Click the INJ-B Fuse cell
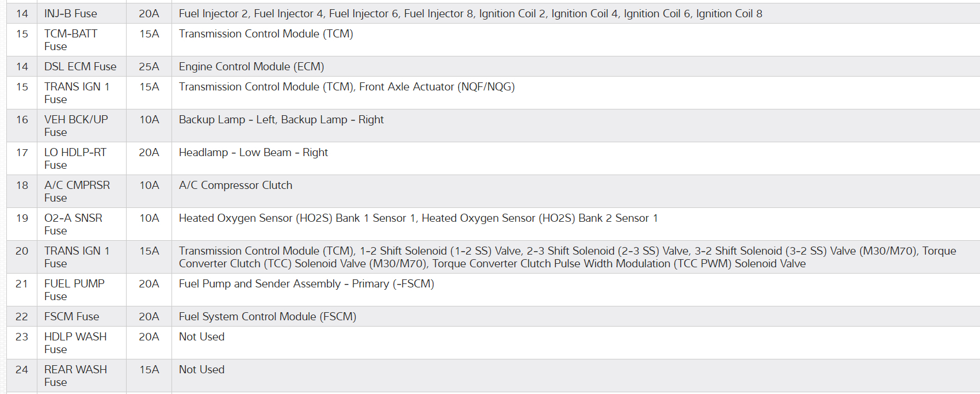This screenshot has width=980, height=394. (x=71, y=13)
